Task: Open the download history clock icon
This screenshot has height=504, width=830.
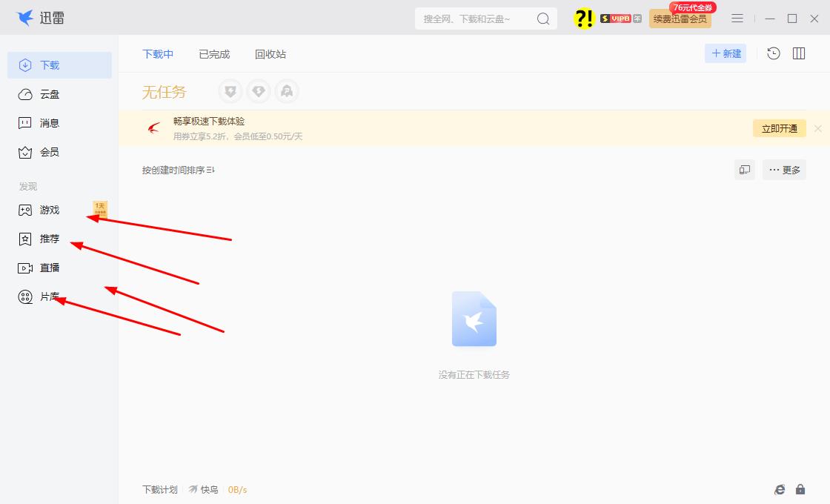Action: tap(773, 53)
